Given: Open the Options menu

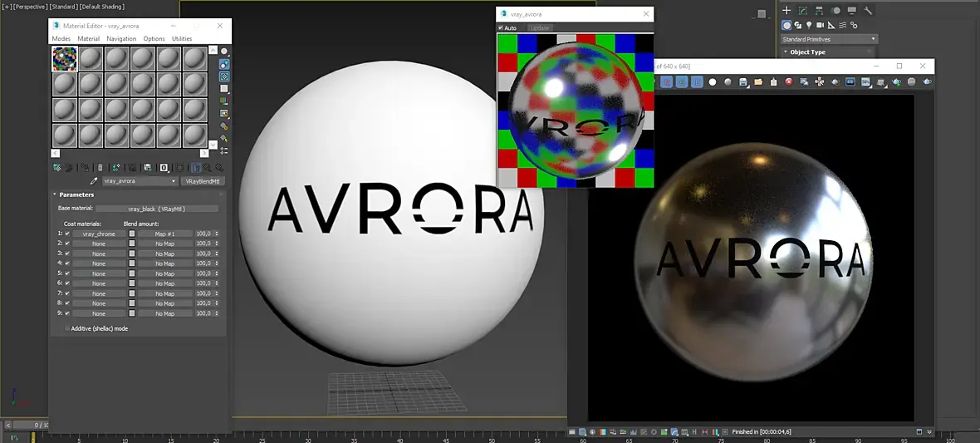Looking at the screenshot, I should coord(154,39).
